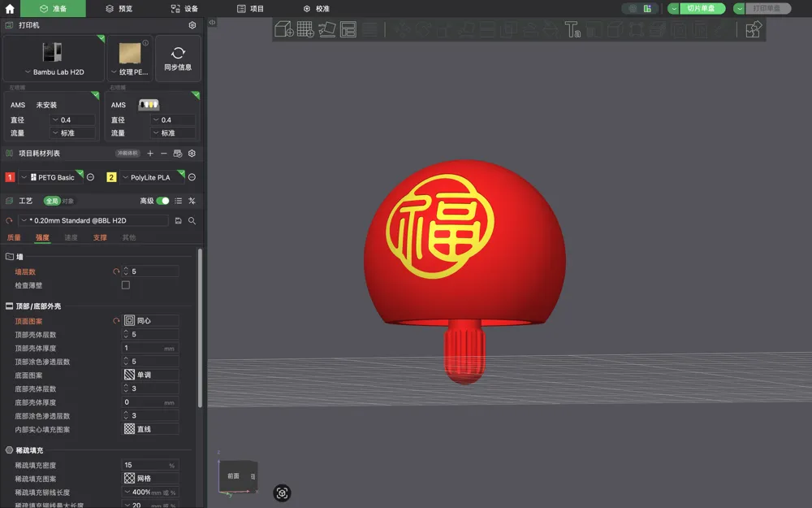Reset the 墙层数 value to default
Viewport: 812px width, 508px height.
(116, 271)
